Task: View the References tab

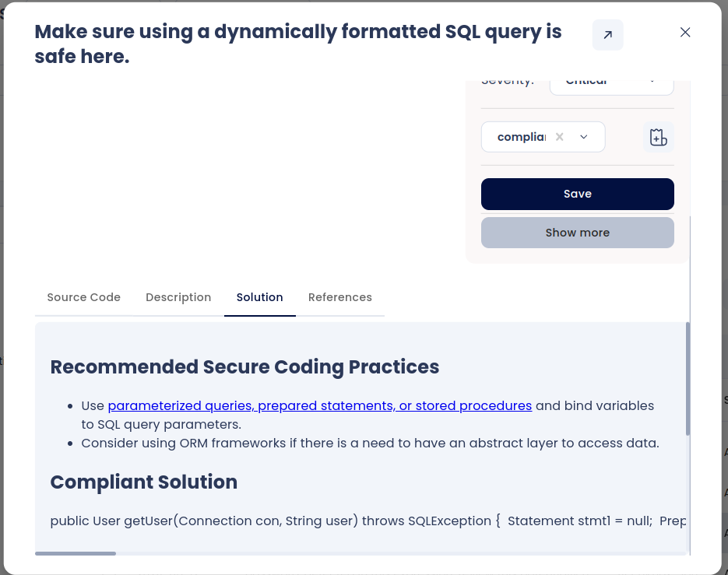Action: pos(339,297)
